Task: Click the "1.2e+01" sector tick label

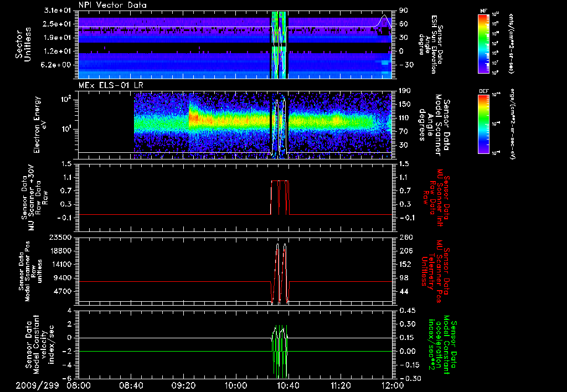Action: (58, 51)
